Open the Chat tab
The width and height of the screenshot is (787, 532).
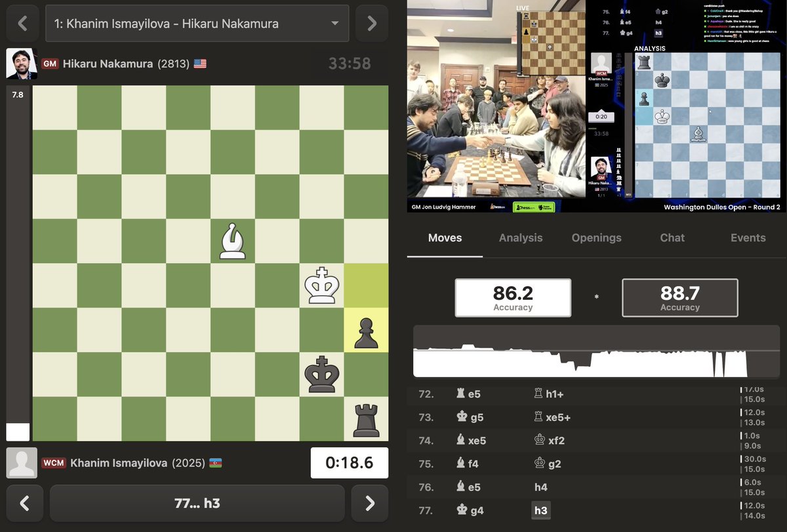pos(672,238)
